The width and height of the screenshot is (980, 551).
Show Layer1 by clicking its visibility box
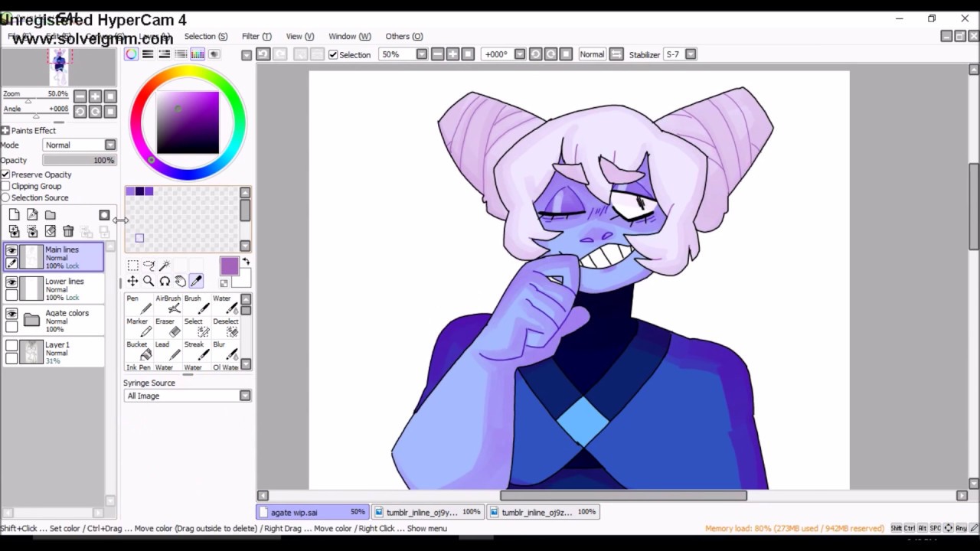[x=11, y=346]
